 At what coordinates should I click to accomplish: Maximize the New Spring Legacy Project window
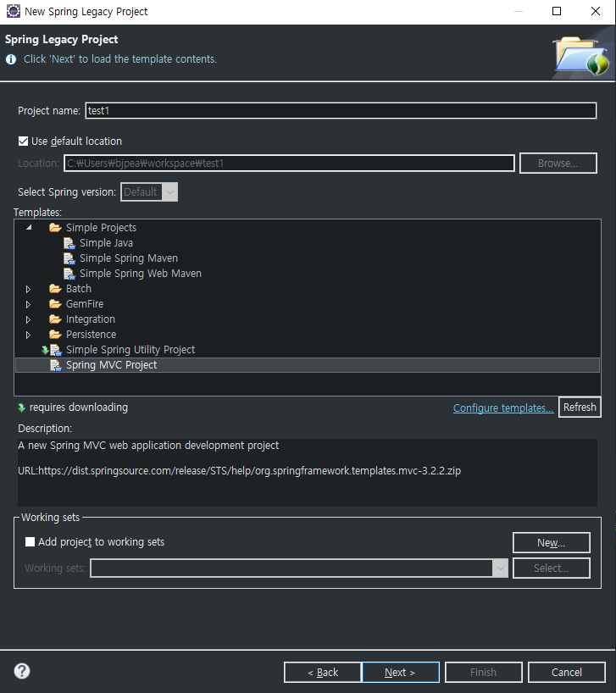(x=557, y=11)
